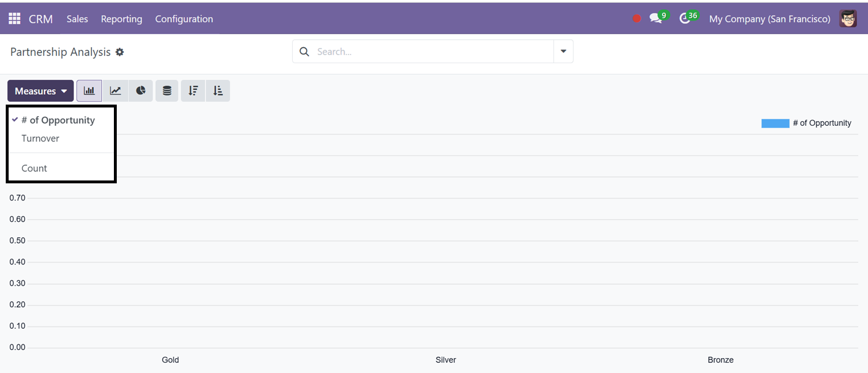Open the Sales menu

[77, 19]
